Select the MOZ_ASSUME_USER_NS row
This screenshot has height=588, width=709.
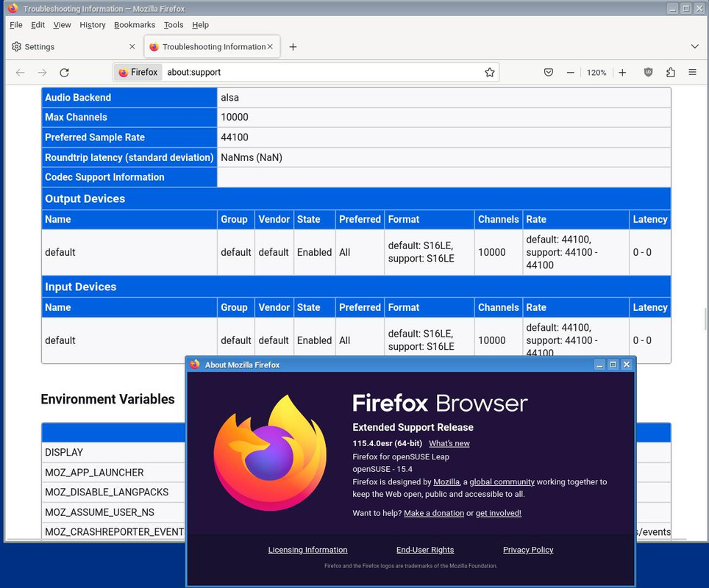113,512
